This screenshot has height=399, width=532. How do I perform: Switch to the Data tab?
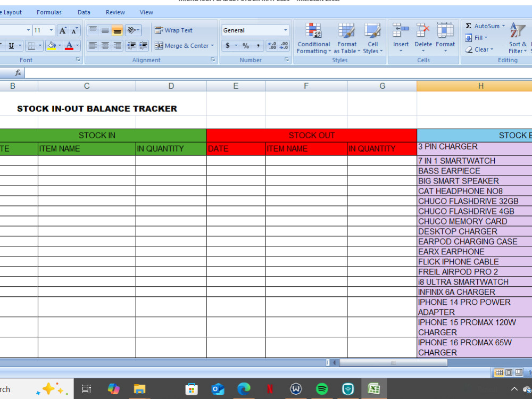(x=84, y=12)
